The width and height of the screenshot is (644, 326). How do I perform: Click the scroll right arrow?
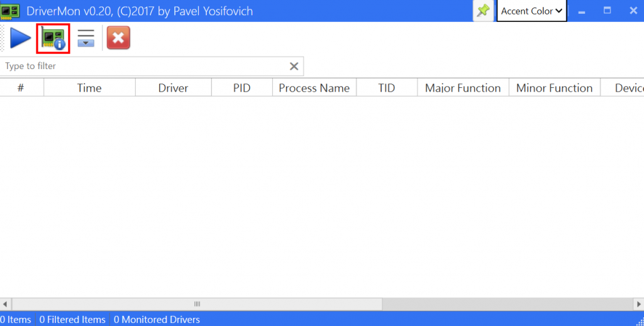pos(639,304)
